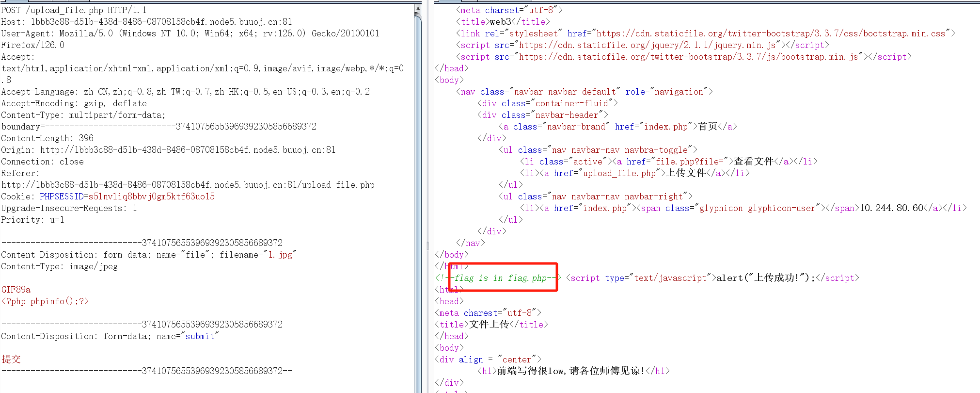This screenshot has width=980, height=393.
Task: Click the '上传文件' list item line
Action: (635, 173)
